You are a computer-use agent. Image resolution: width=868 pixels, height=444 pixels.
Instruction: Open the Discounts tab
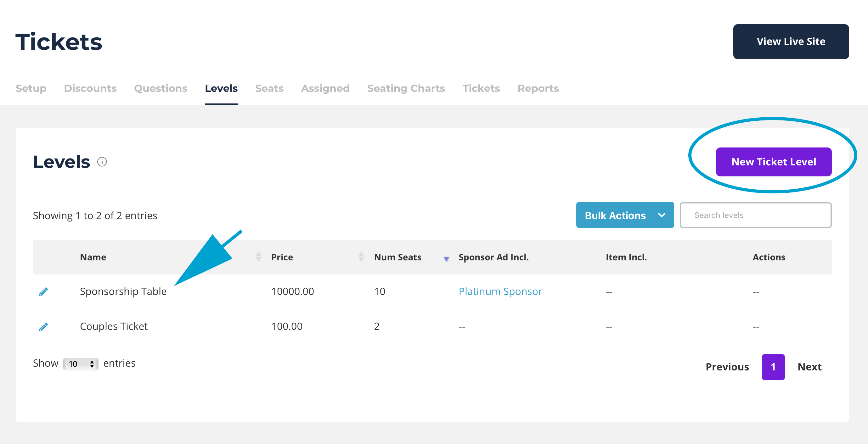(90, 88)
